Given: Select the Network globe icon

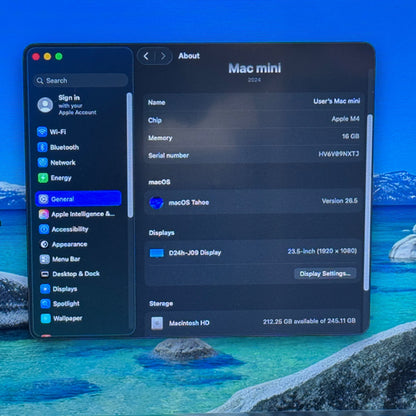Looking at the screenshot, I should coord(43,162).
